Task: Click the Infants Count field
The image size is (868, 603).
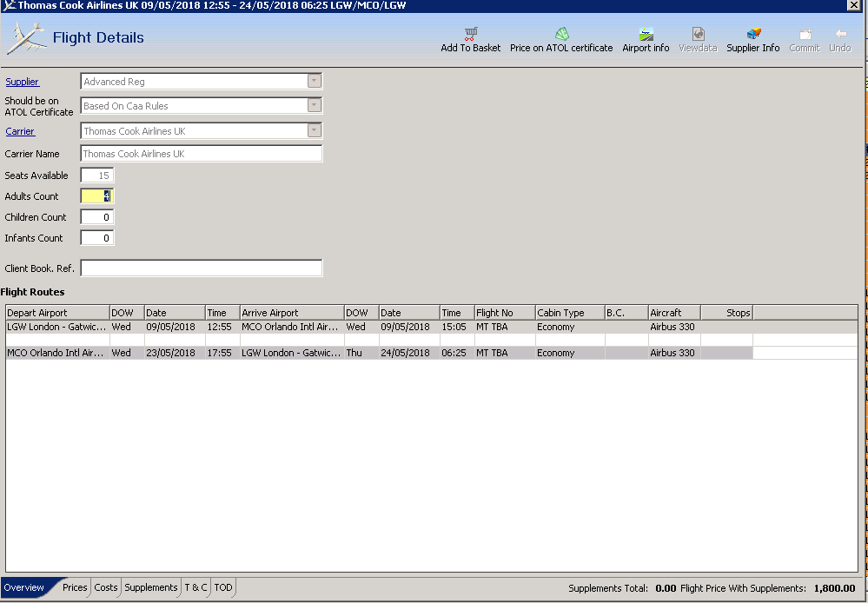Action: click(97, 238)
